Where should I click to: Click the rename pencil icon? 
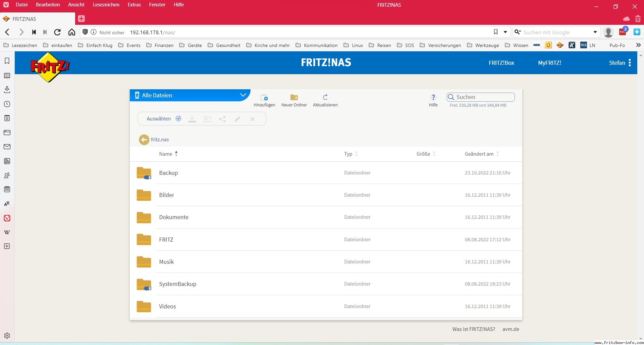click(237, 119)
